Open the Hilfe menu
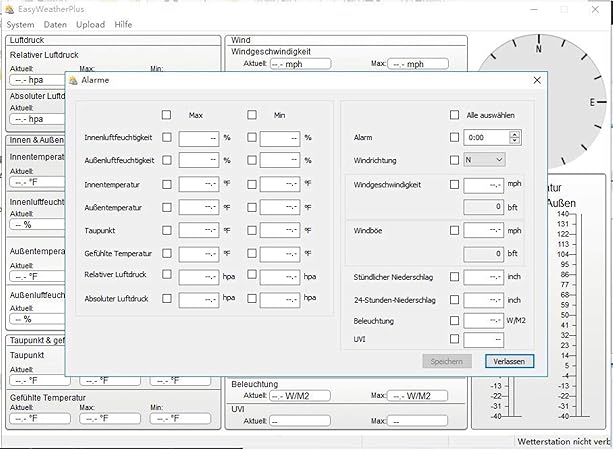The height and width of the screenshot is (450, 613). 123,24
